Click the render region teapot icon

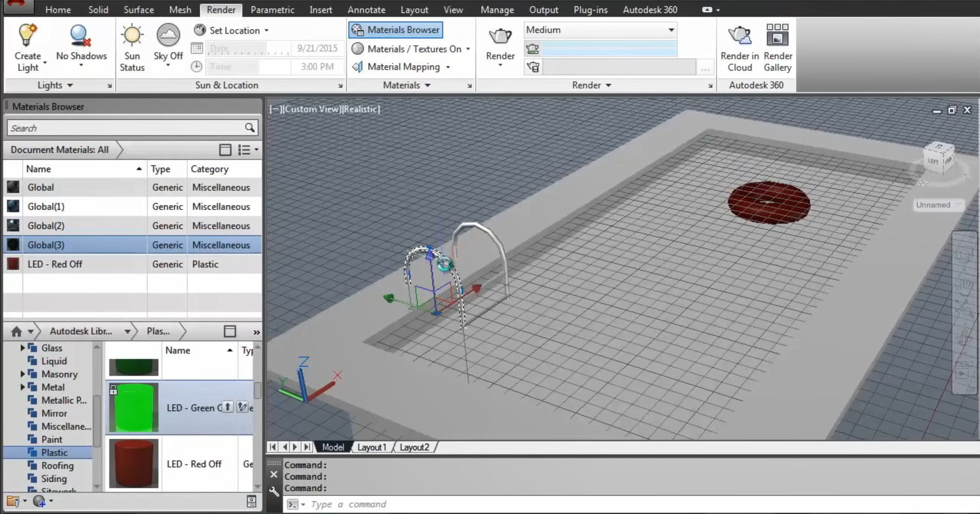pyautogui.click(x=533, y=49)
